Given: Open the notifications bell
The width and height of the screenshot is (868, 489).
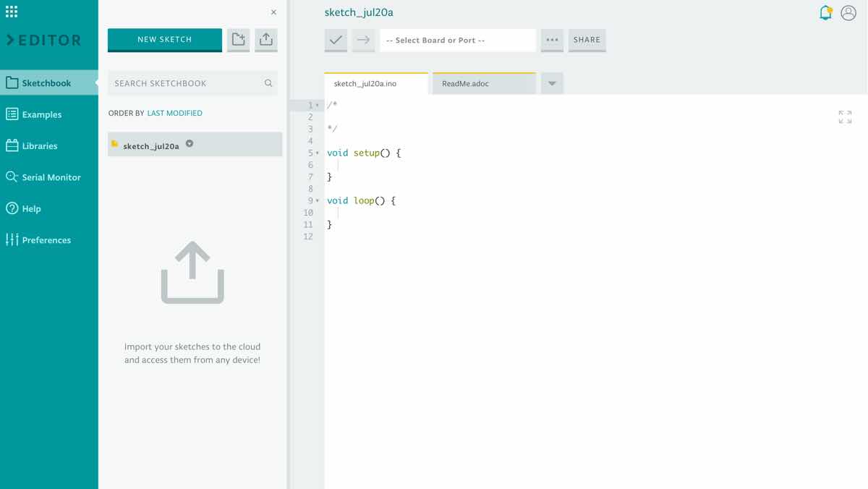Looking at the screenshot, I should pyautogui.click(x=825, y=12).
